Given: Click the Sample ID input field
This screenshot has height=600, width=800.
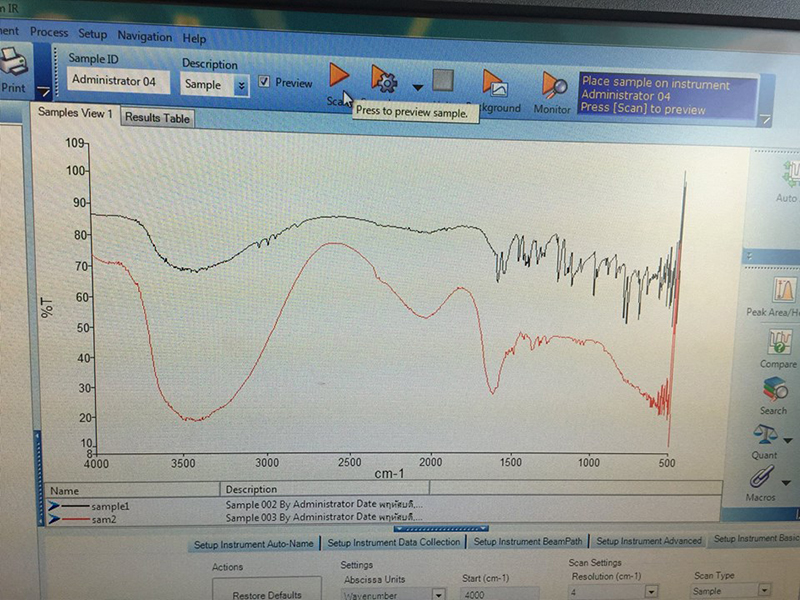Looking at the screenshot, I should (119, 82).
